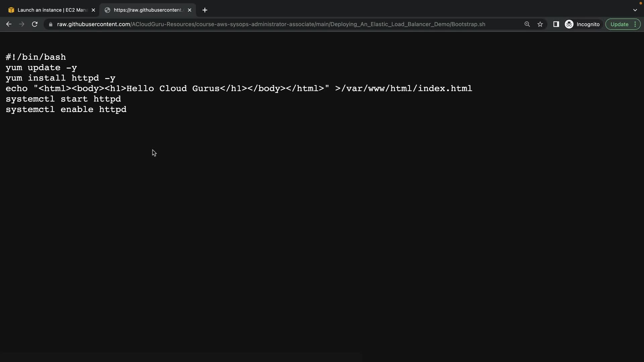Bookmark this page with star icon
The image size is (644, 362).
[x=540, y=24]
